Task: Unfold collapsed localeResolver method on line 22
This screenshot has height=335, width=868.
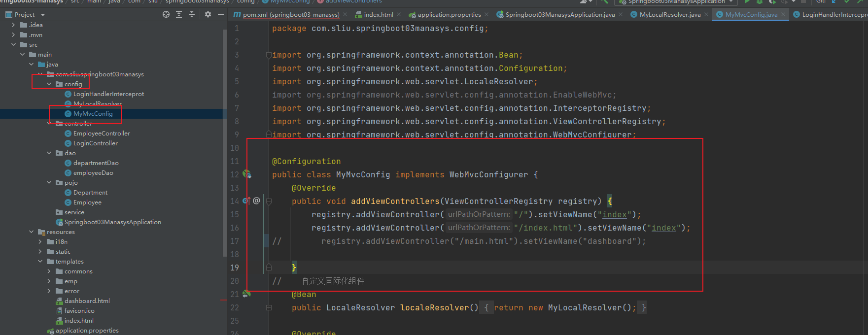Action: click(x=269, y=308)
